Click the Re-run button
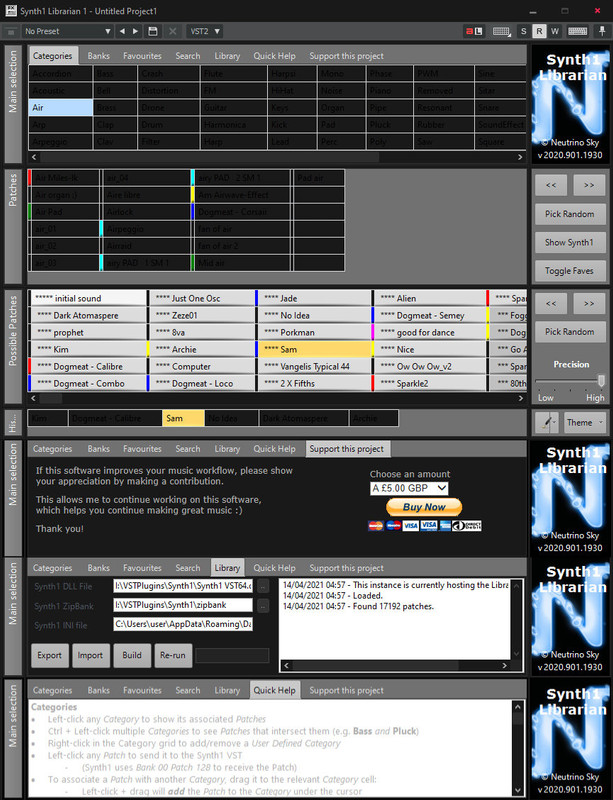 [x=173, y=655]
